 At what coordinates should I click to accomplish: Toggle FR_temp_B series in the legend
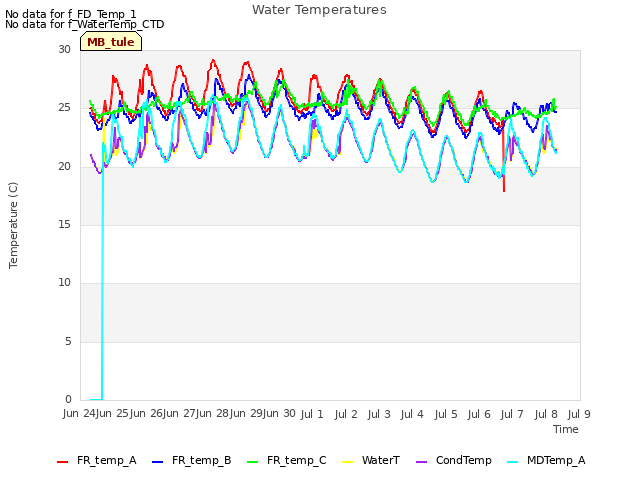point(191,460)
